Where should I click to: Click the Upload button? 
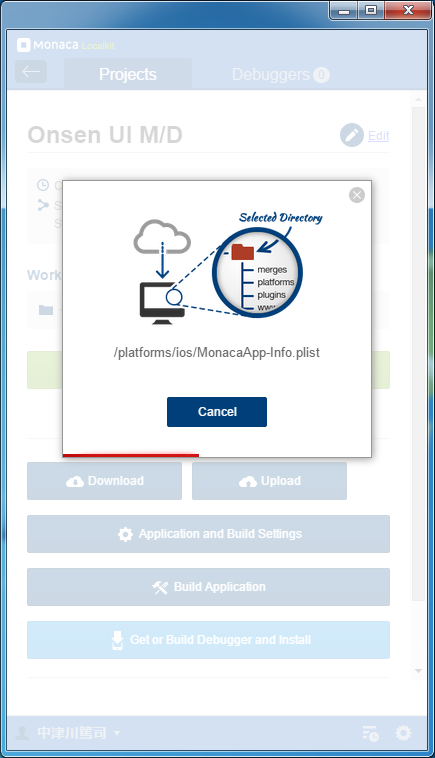(269, 481)
